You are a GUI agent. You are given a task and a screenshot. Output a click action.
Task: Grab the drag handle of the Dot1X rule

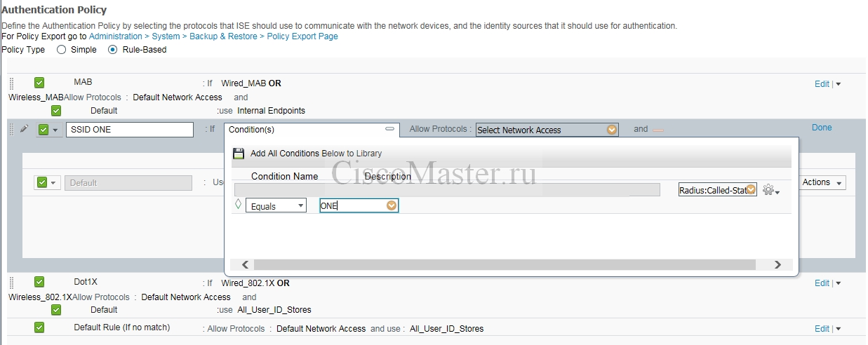point(12,283)
